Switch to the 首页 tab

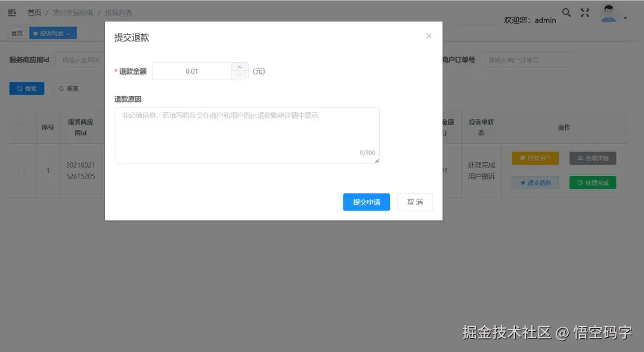tap(16, 33)
